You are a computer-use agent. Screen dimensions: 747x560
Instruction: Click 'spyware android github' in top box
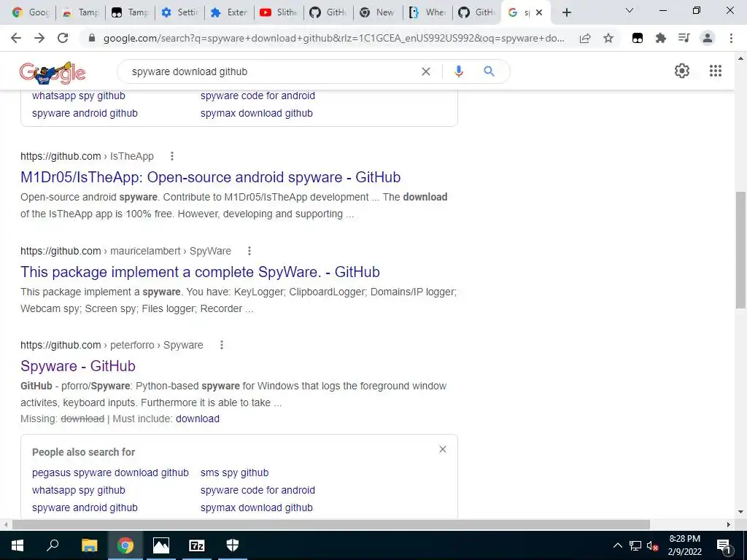[x=85, y=113]
